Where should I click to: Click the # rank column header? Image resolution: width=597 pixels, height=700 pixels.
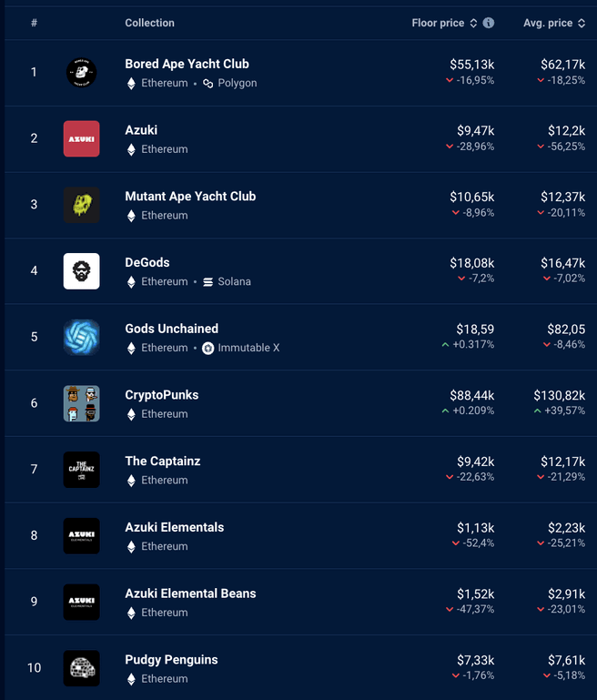click(x=34, y=23)
